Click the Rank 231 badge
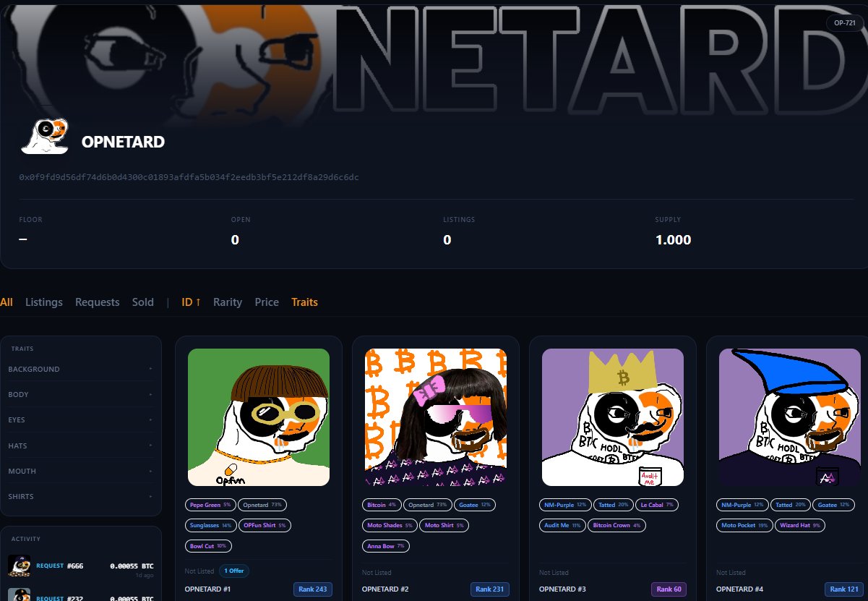The image size is (868, 601). click(490, 589)
